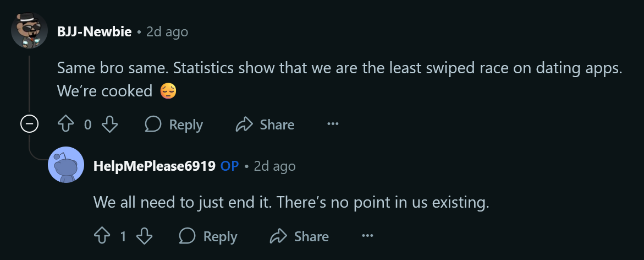Reply to HelpMePlease6919's comment
644x260 pixels.
click(208, 236)
